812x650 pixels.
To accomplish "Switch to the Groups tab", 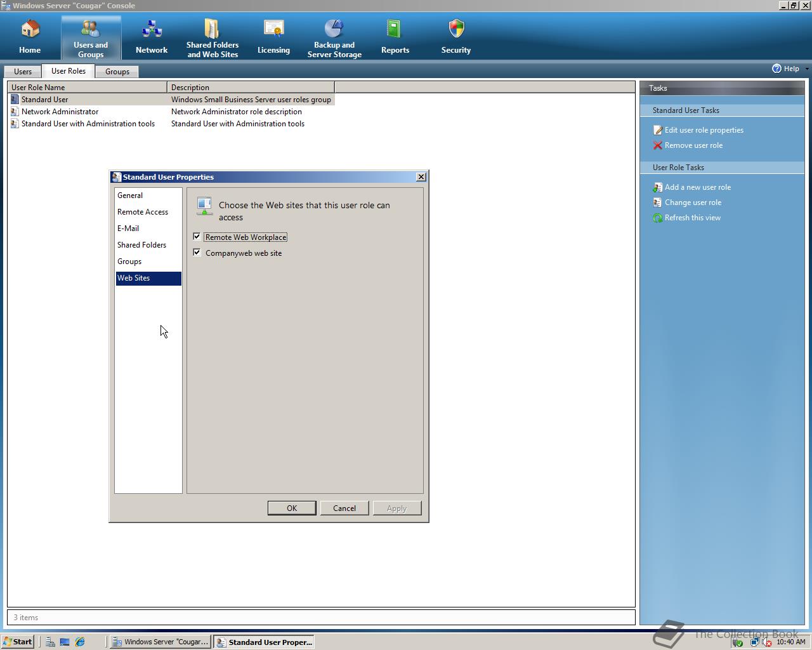I will 117,72.
